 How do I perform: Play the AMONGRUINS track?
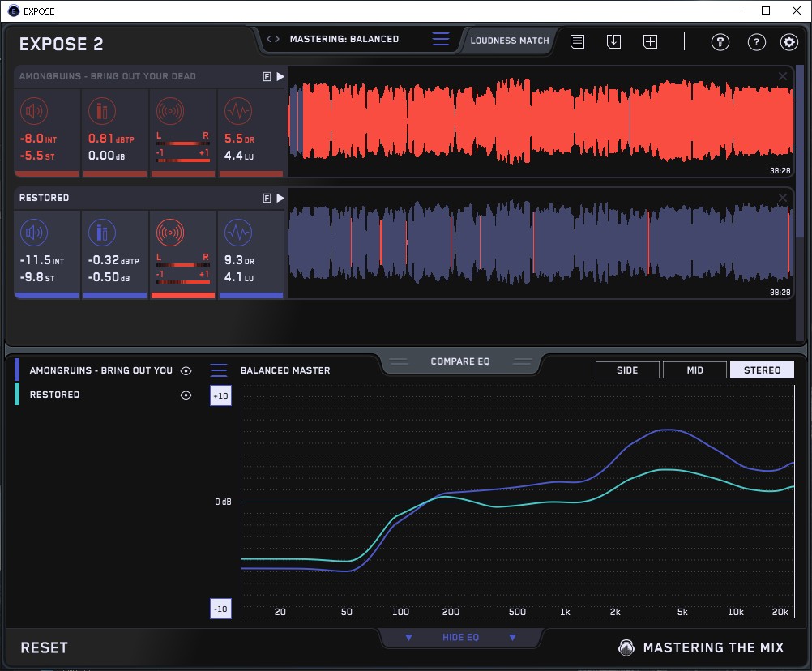pyautogui.click(x=280, y=76)
